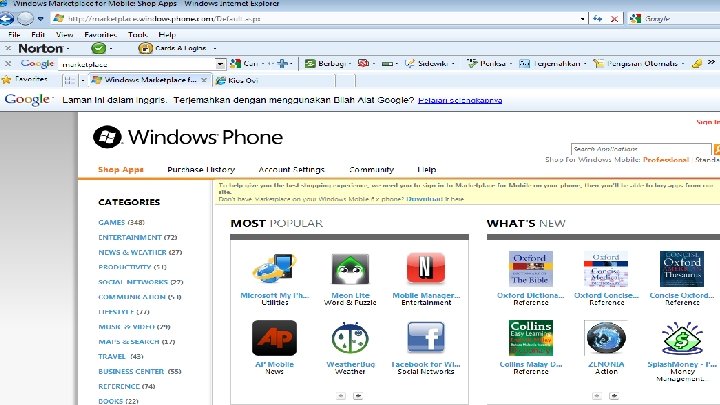Select the REFERENCE category
Image resolution: width=720 pixels, height=405 pixels.
click(x=127, y=386)
